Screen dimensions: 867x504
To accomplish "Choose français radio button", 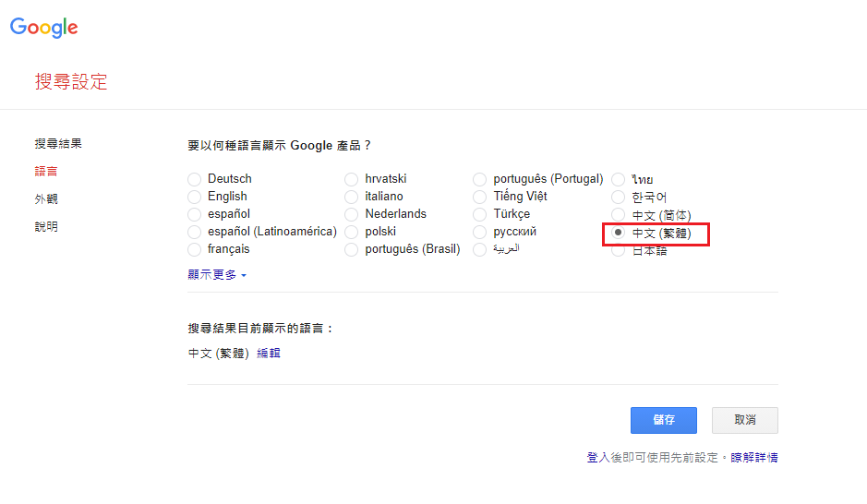I will pos(194,250).
